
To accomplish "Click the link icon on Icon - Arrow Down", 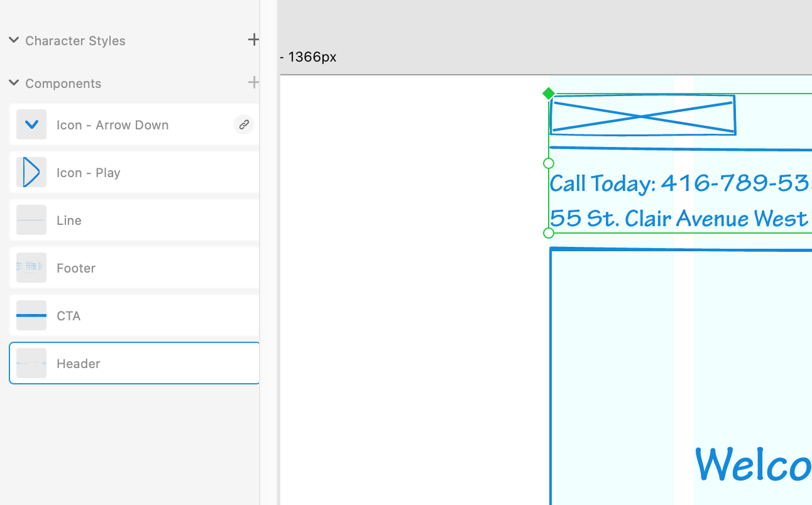I will point(244,124).
